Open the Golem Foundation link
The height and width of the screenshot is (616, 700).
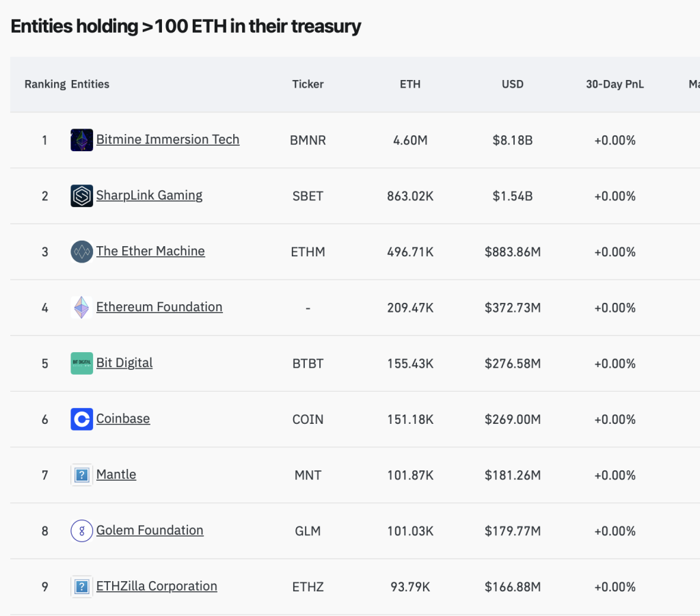coord(150,530)
